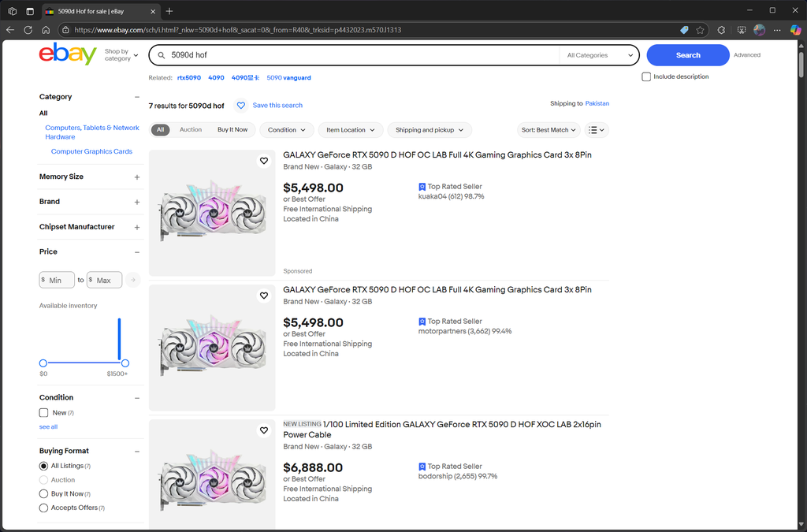Collapse the Category section
Viewport: 807px width, 532px height.
137,97
